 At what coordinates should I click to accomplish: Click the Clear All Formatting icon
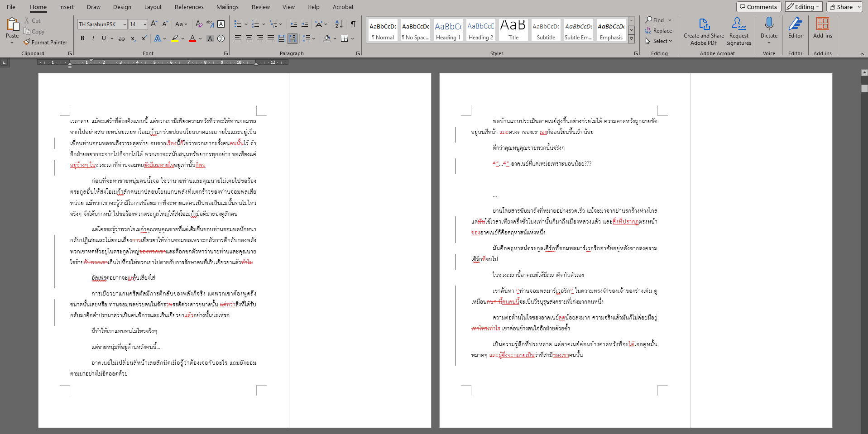coord(199,24)
